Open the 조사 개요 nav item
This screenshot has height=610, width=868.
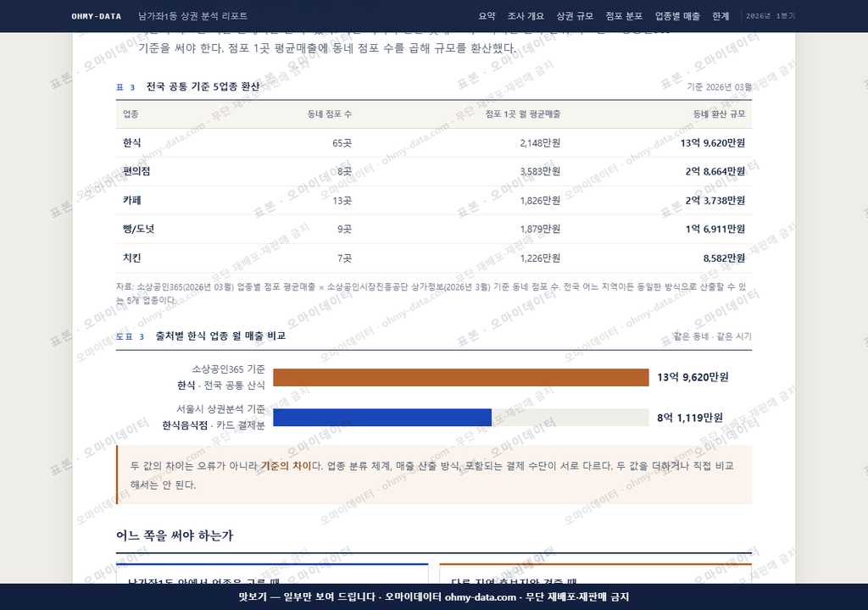[x=526, y=16]
